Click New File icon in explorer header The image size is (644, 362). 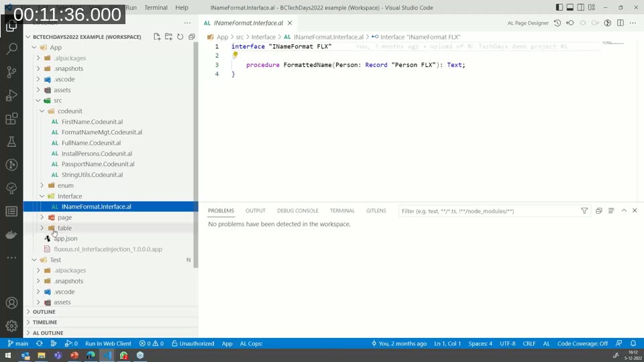[157, 36]
